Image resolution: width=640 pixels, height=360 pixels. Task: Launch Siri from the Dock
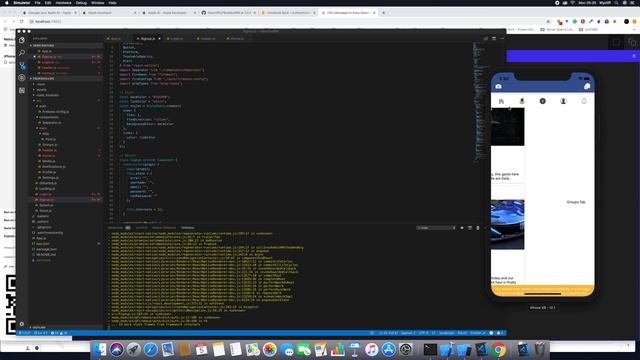(116, 349)
